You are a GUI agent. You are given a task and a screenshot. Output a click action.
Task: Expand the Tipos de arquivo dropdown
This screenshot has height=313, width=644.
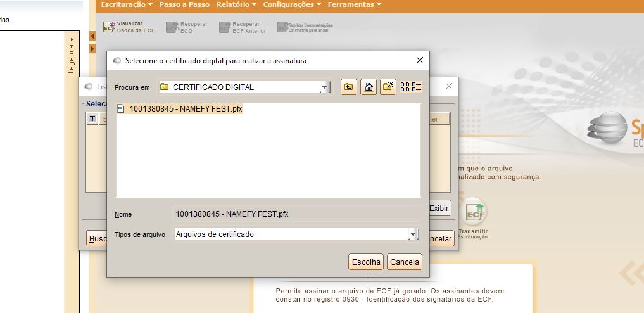pos(414,234)
